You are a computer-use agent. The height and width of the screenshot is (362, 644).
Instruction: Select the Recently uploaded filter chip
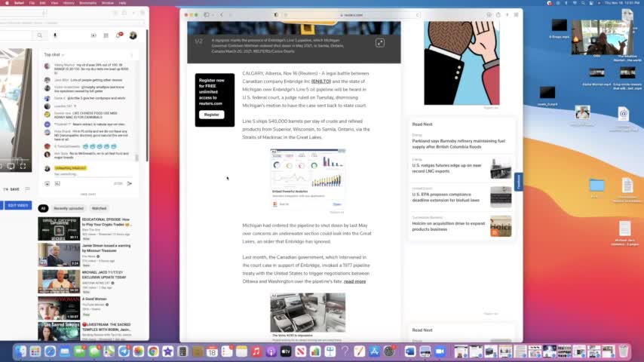pos(69,208)
